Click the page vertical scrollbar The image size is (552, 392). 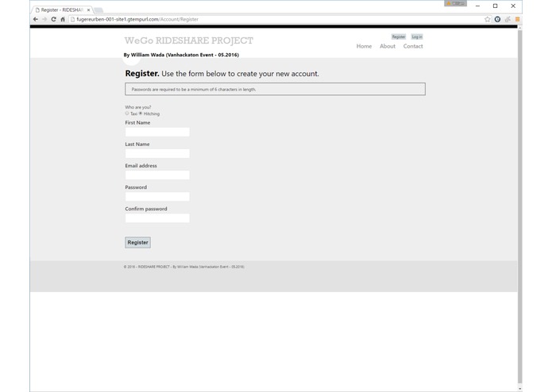pos(520,206)
